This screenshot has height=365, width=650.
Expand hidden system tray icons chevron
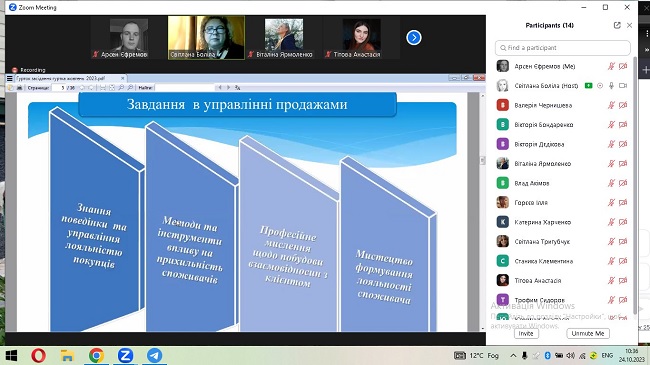click(x=513, y=355)
